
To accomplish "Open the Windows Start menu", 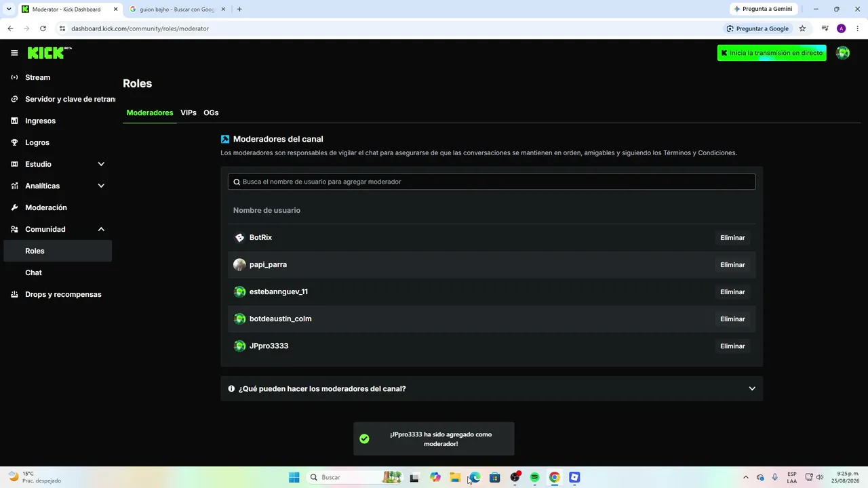I will click(294, 477).
